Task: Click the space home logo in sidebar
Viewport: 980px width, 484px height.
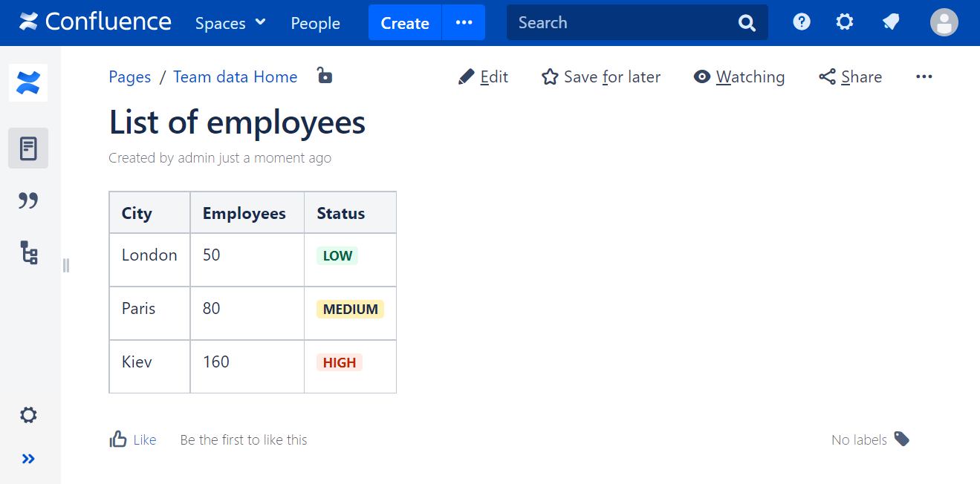Action: coord(28,82)
